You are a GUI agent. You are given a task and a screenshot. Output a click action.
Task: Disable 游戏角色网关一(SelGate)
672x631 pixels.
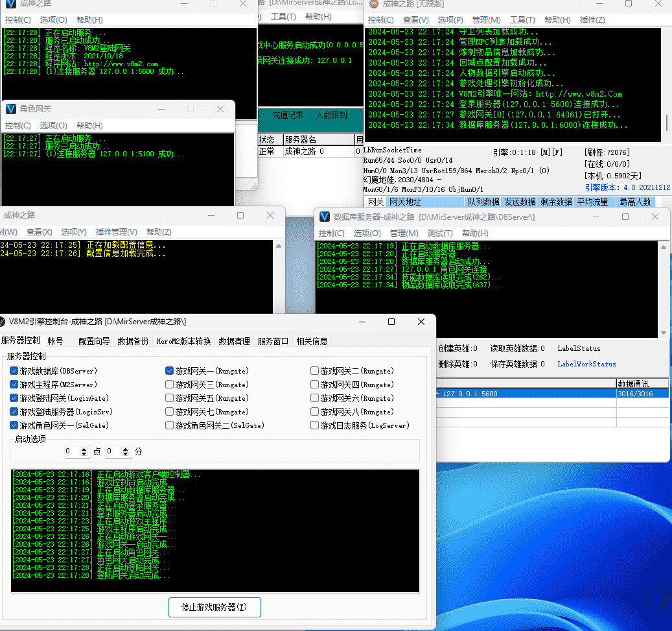tap(14, 425)
